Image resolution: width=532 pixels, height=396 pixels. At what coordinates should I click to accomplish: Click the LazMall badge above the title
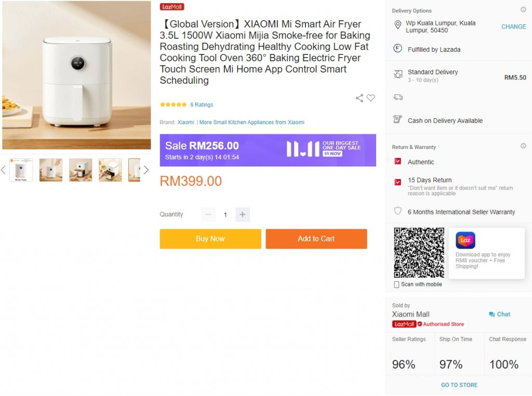pyautogui.click(x=172, y=7)
